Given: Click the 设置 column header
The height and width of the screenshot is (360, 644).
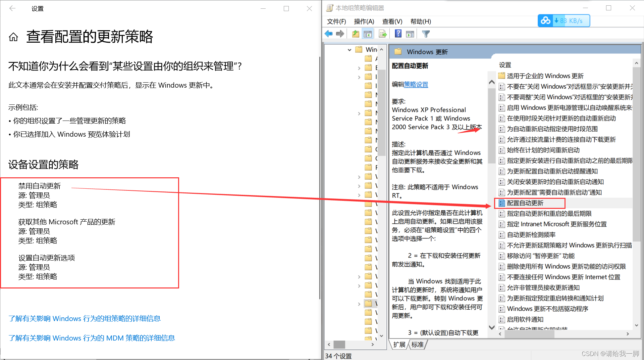Looking at the screenshot, I should tap(505, 65).
